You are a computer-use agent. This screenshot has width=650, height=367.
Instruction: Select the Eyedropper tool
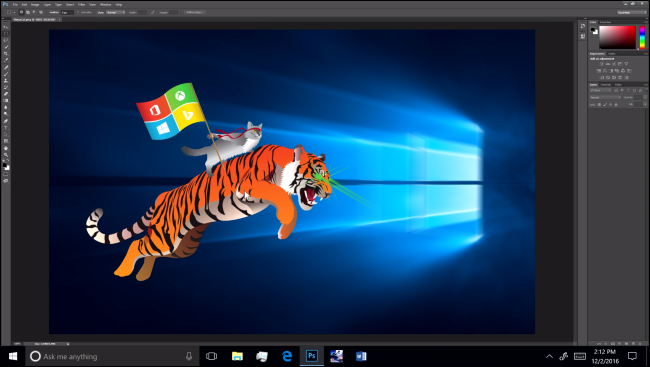[x=6, y=60]
